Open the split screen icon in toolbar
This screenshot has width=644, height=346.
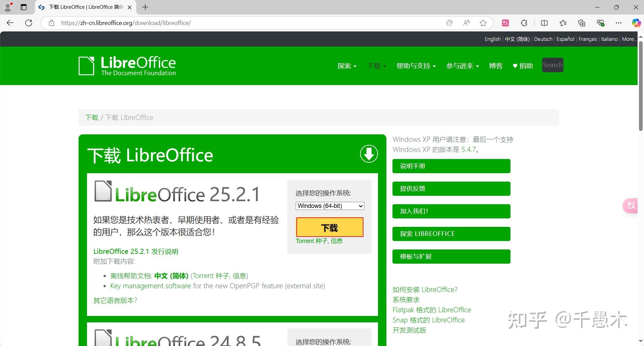(x=544, y=23)
